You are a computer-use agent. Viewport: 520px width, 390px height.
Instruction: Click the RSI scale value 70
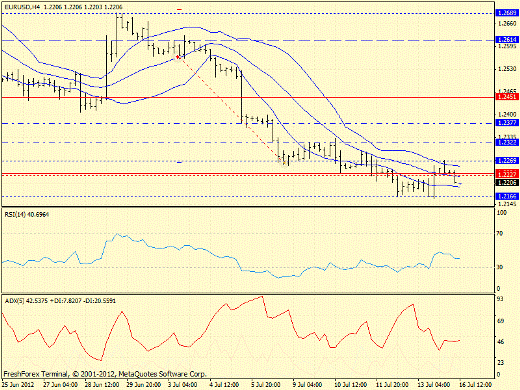coord(500,234)
